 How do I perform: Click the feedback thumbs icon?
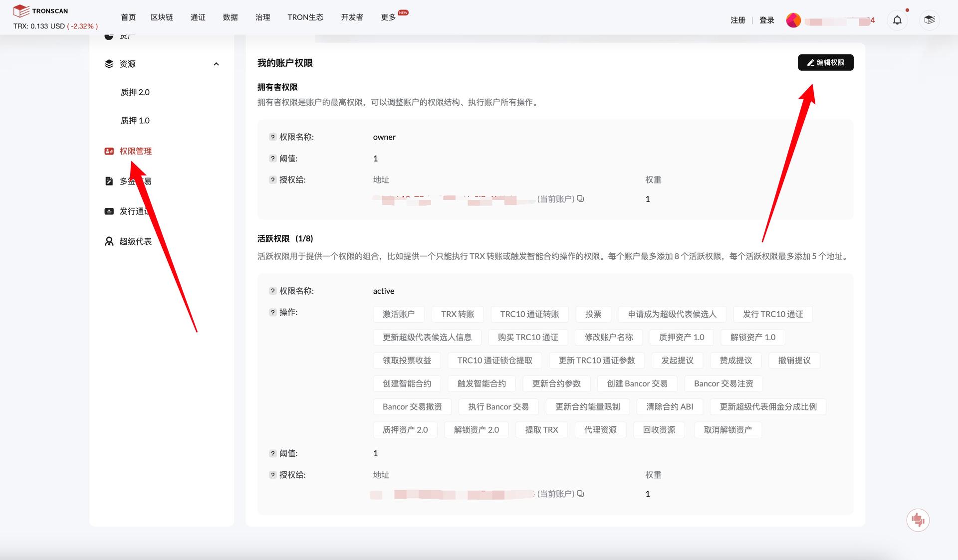(x=918, y=520)
